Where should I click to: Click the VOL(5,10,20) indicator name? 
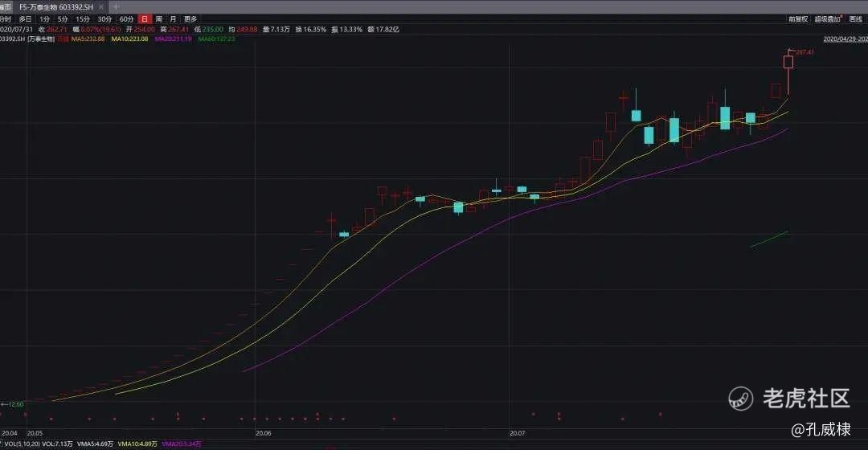click(x=23, y=444)
